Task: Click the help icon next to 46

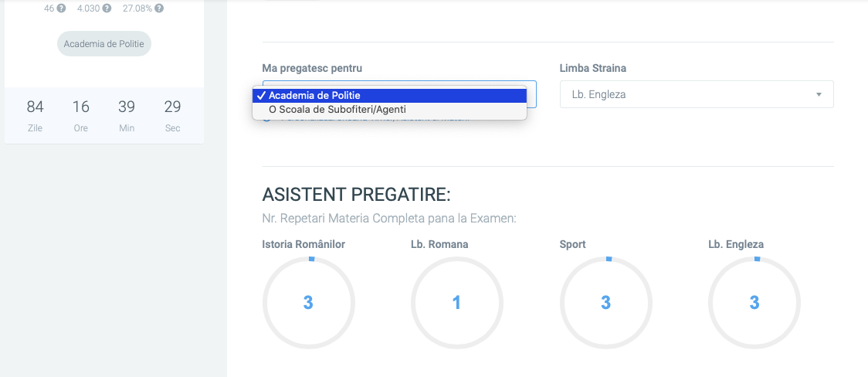Action: pyautogui.click(x=61, y=8)
